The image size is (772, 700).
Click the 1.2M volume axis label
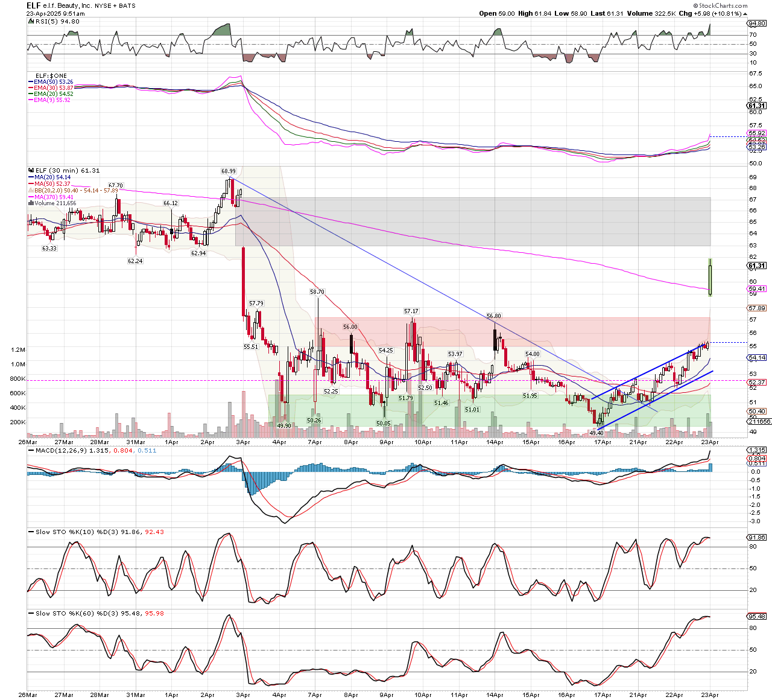18,350
